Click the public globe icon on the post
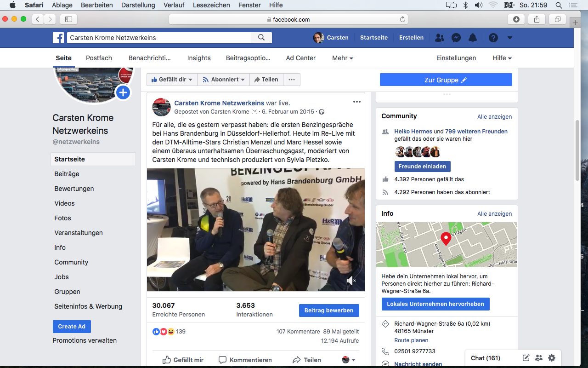The height and width of the screenshot is (368, 588). coord(322,112)
